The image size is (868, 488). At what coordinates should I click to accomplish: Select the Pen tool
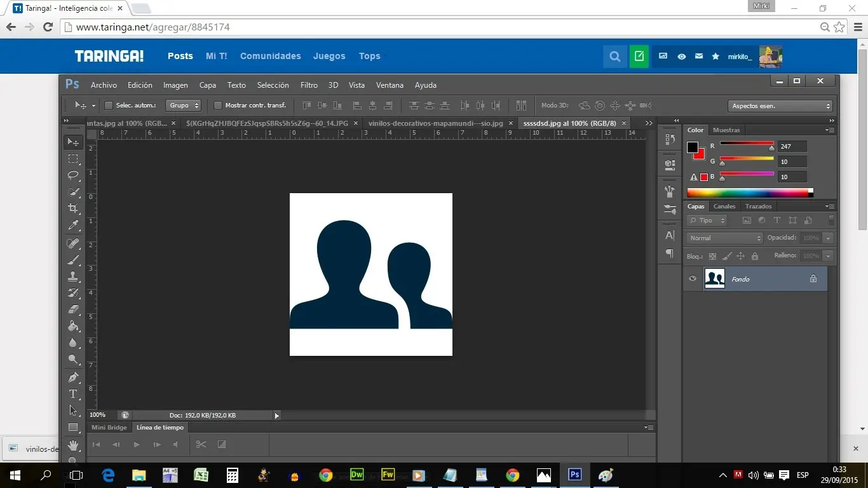coord(73,377)
